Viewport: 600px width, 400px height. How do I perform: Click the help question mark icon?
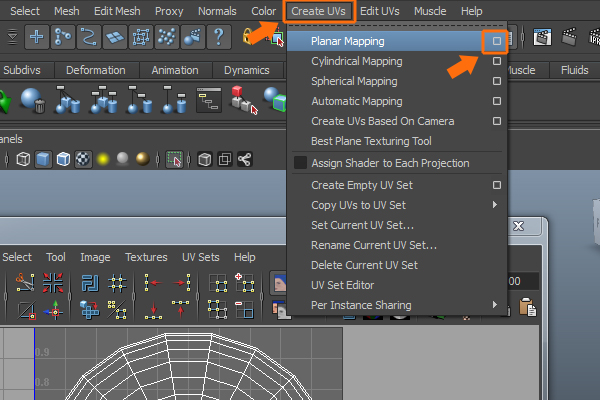click(219, 37)
